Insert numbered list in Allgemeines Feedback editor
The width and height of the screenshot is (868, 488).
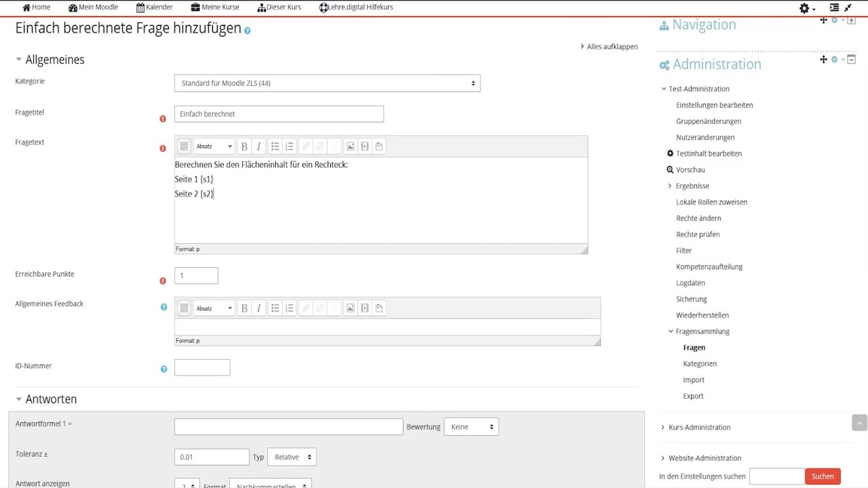290,308
